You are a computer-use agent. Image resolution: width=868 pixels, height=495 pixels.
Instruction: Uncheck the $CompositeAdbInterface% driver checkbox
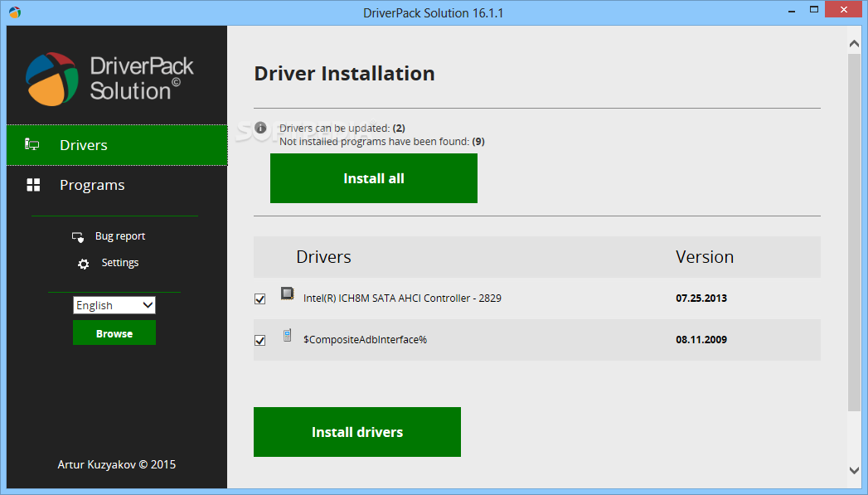259,341
